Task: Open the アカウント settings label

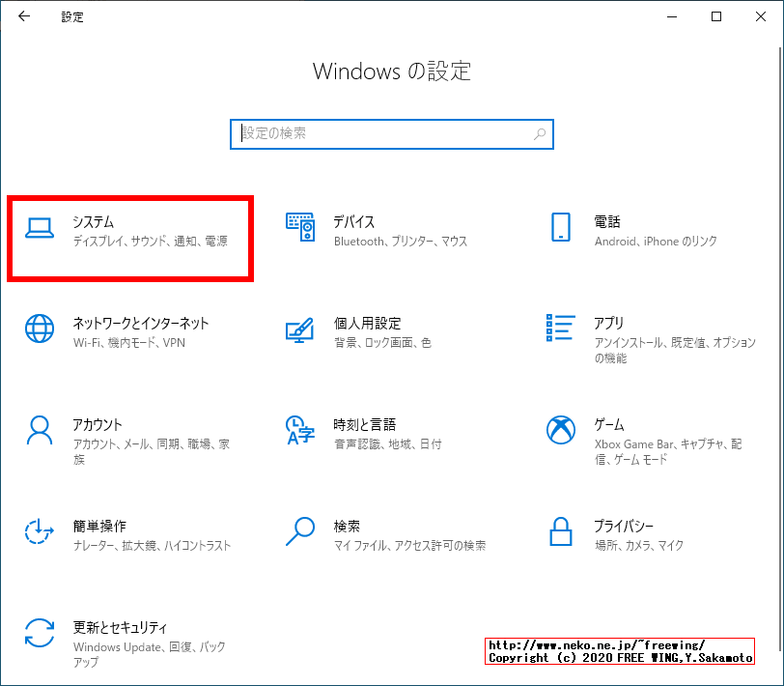Action: [98, 425]
